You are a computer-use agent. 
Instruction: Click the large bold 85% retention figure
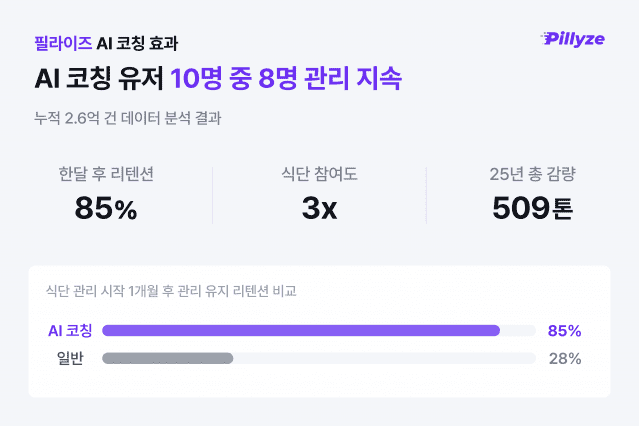(x=106, y=209)
